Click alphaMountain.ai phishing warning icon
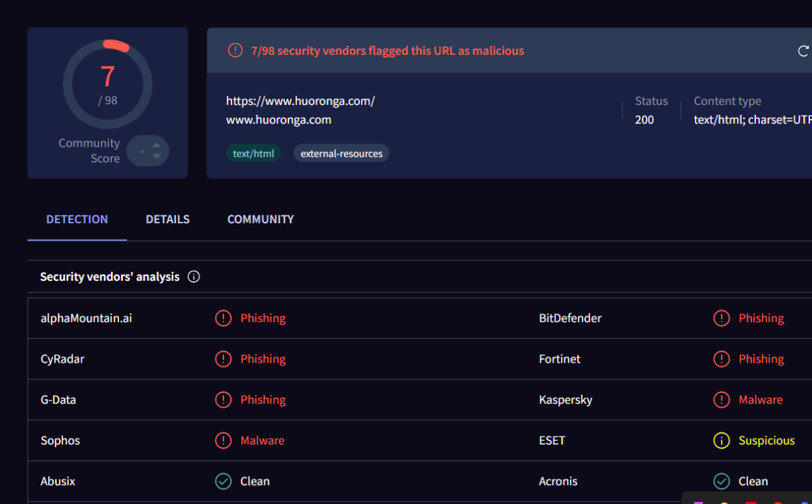The image size is (812, 504). [x=223, y=318]
